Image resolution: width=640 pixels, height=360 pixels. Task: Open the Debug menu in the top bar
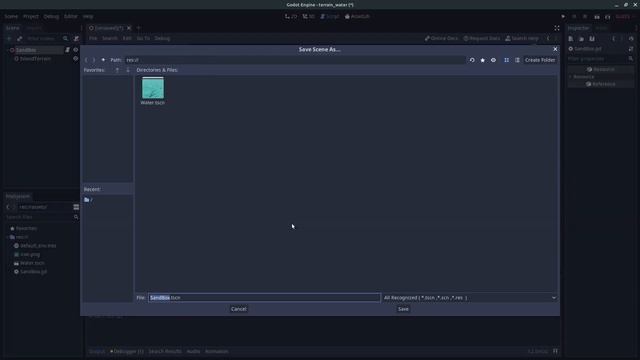click(51, 16)
